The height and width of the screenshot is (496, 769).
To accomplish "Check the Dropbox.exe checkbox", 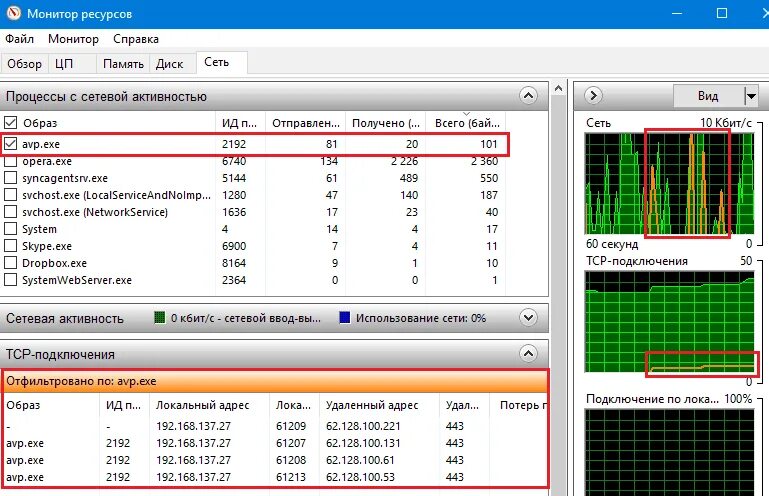I will click(x=10, y=263).
